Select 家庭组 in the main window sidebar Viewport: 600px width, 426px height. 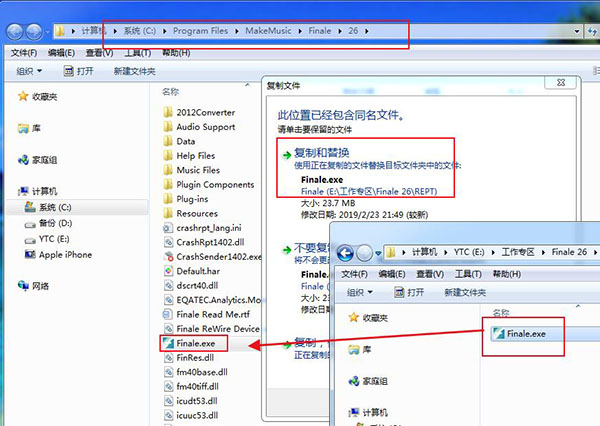(x=37, y=160)
